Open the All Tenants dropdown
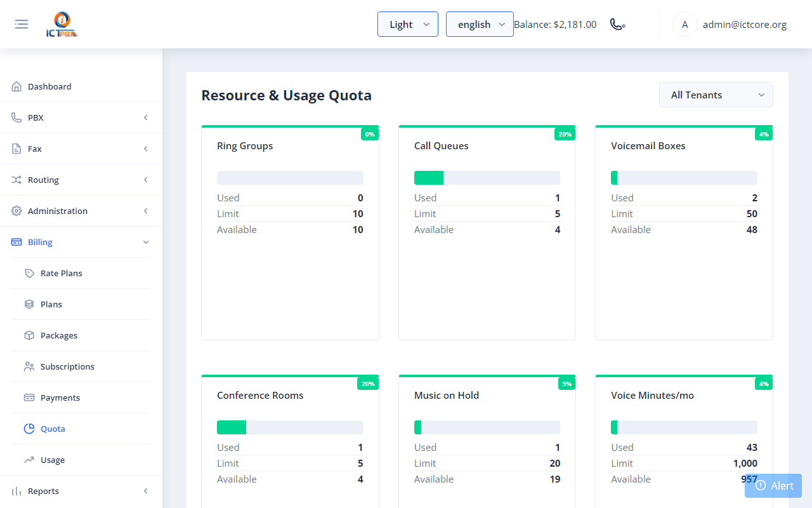Screen dimensions: 812x508 point(716,95)
